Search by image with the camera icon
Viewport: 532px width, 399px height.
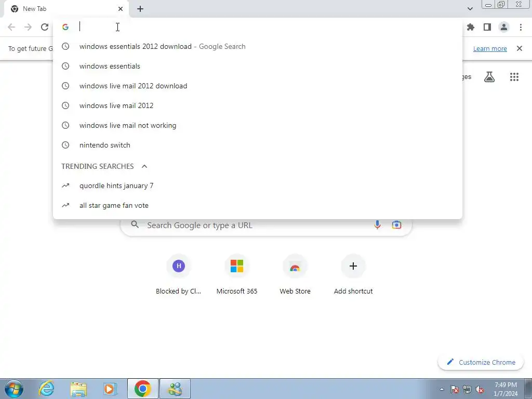point(396,224)
